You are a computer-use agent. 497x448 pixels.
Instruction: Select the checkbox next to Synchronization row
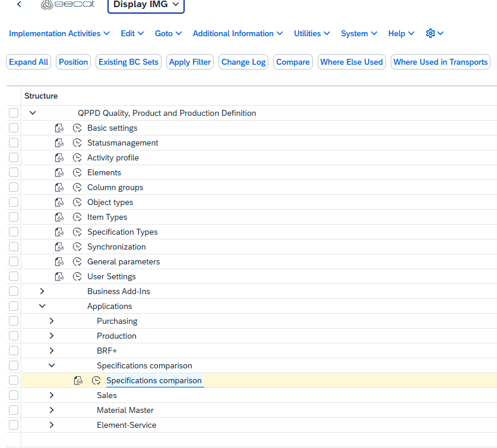coord(14,247)
